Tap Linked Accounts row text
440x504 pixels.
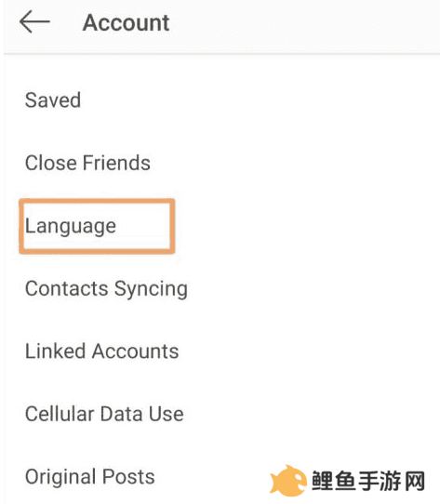pos(102,351)
